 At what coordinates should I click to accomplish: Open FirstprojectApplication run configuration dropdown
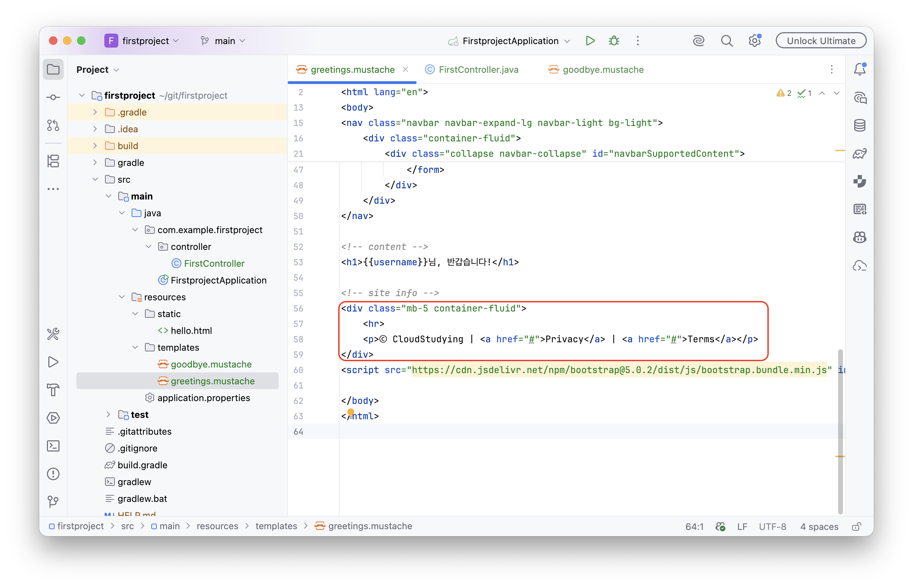pyautogui.click(x=510, y=41)
